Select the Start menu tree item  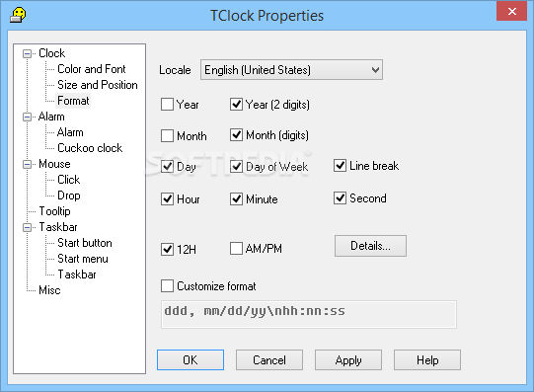click(x=83, y=259)
